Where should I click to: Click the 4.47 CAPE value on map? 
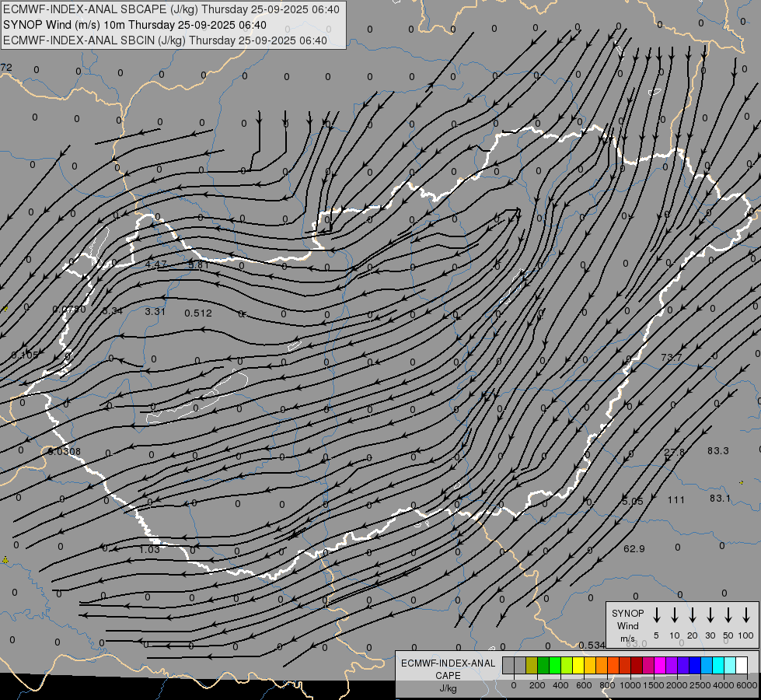tap(155, 264)
